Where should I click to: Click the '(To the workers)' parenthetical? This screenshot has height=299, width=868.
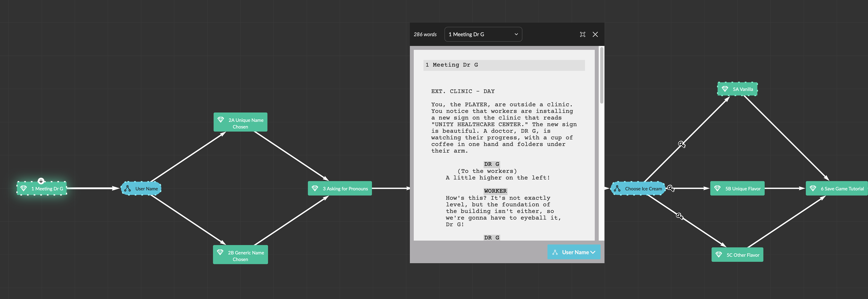point(487,171)
